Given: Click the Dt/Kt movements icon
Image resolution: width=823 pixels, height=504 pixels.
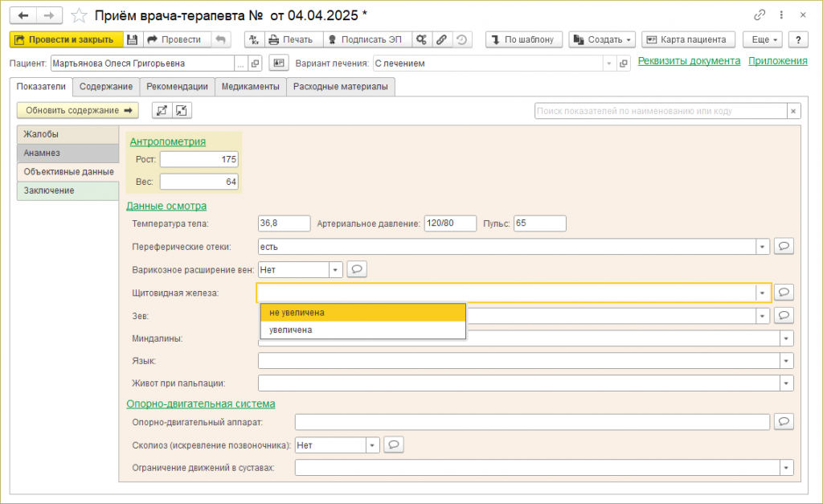Looking at the screenshot, I should (254, 39).
